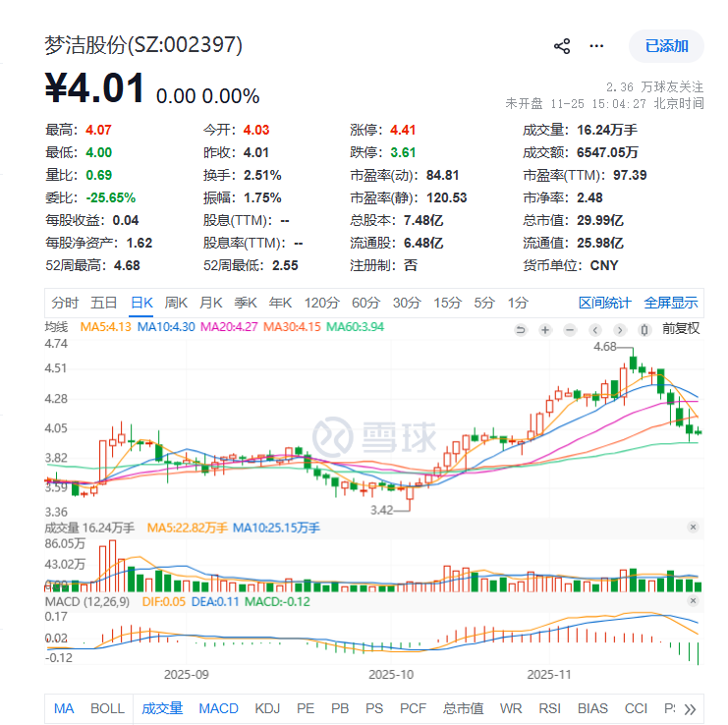Switch to 1分 interval
The height and width of the screenshot is (725, 728).
pyautogui.click(x=518, y=303)
